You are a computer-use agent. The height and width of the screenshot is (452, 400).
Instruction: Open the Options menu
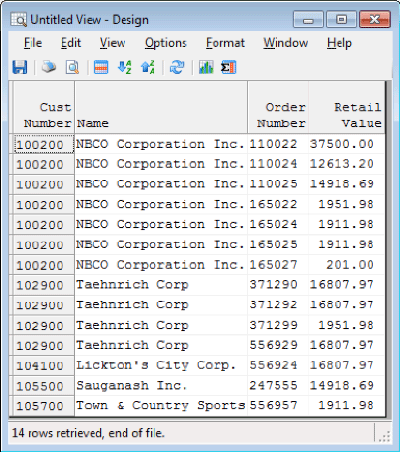point(165,43)
